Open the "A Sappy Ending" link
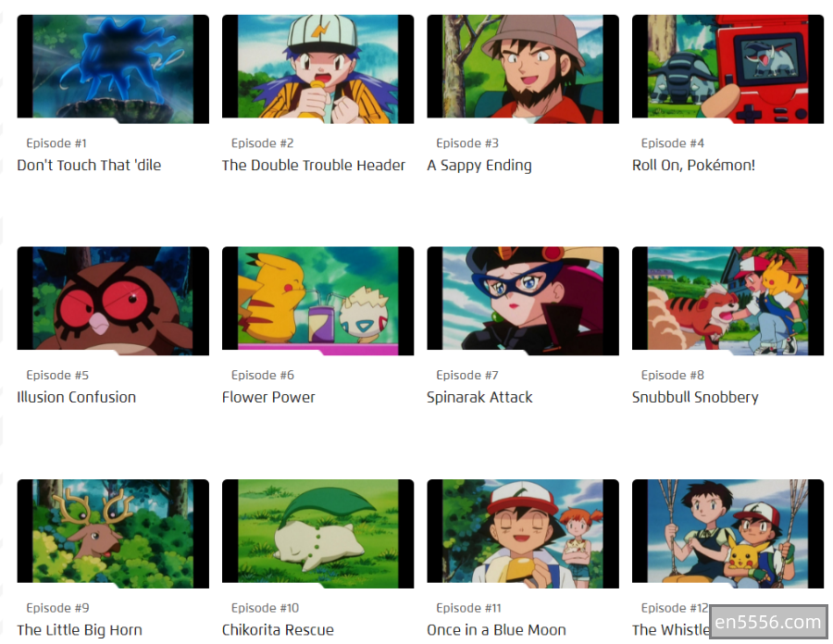The image size is (833, 644). pos(479,166)
